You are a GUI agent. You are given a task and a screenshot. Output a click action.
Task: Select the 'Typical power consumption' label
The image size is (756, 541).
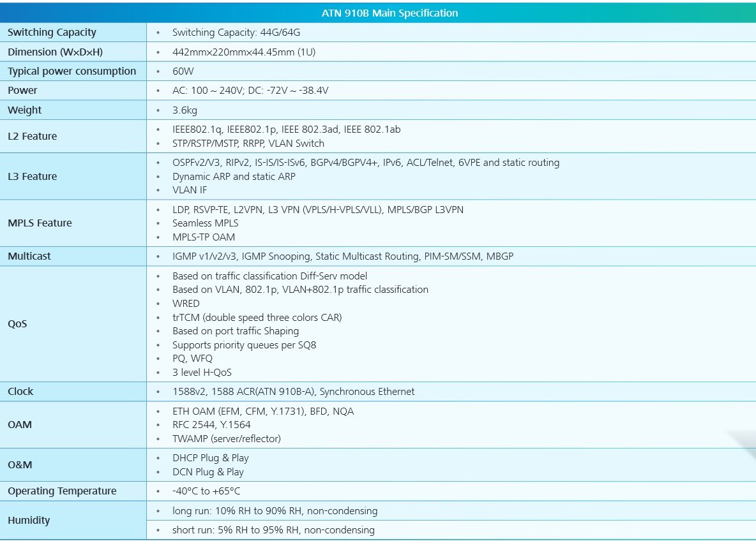coord(72,71)
